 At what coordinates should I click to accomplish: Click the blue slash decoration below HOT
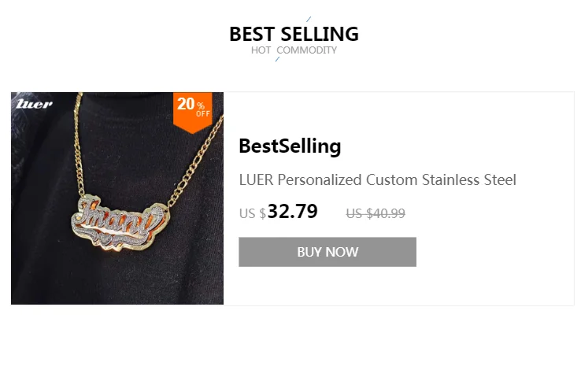[x=278, y=59]
